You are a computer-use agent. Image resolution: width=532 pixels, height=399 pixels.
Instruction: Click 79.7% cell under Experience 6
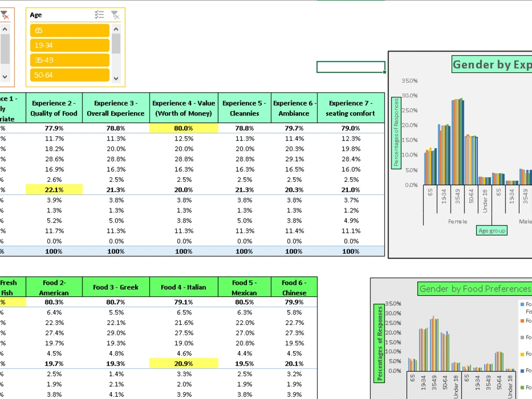coord(294,128)
